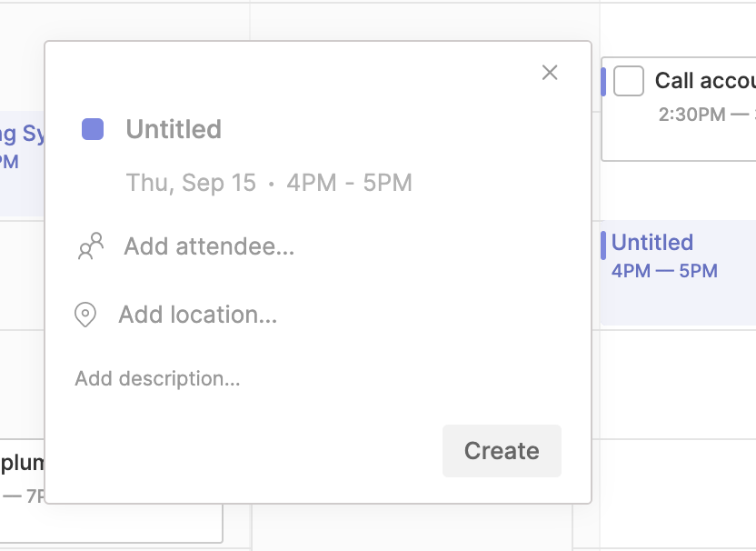Open the purple event color swatch

[x=93, y=129]
